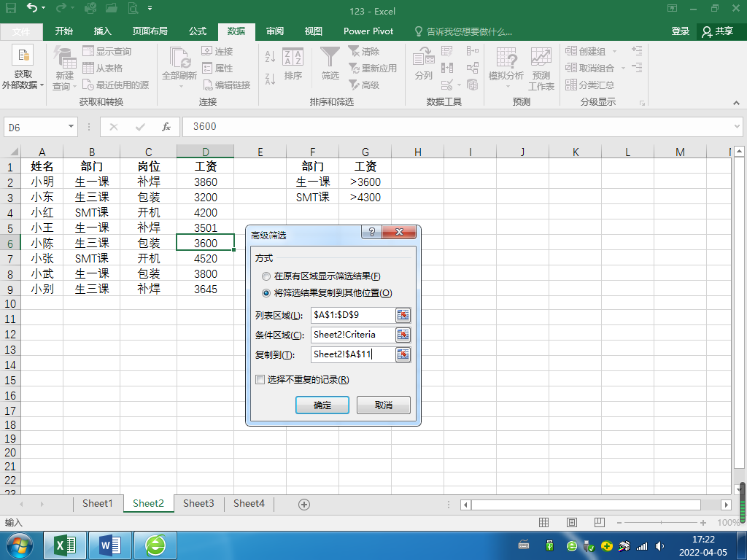Confirm the filter with 确定 button
The height and width of the screenshot is (560, 747).
pos(322,405)
